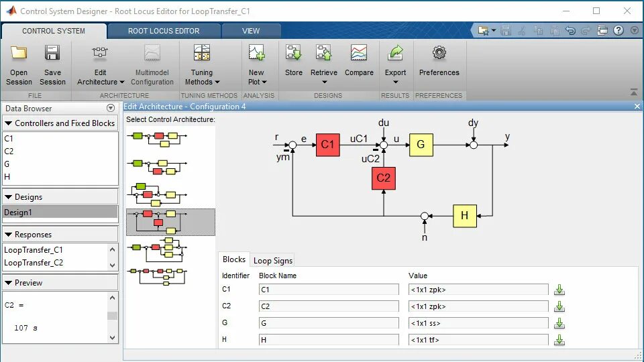
Task: Import a value for block G
Action: click(559, 323)
